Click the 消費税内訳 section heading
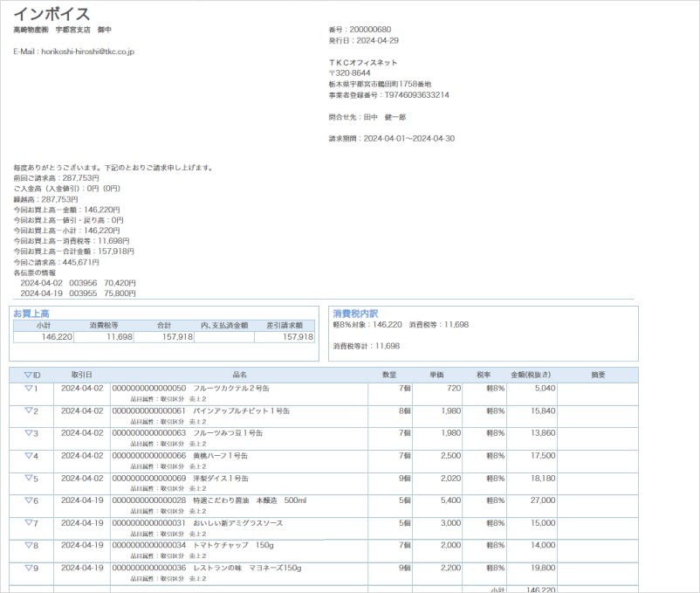 click(355, 314)
